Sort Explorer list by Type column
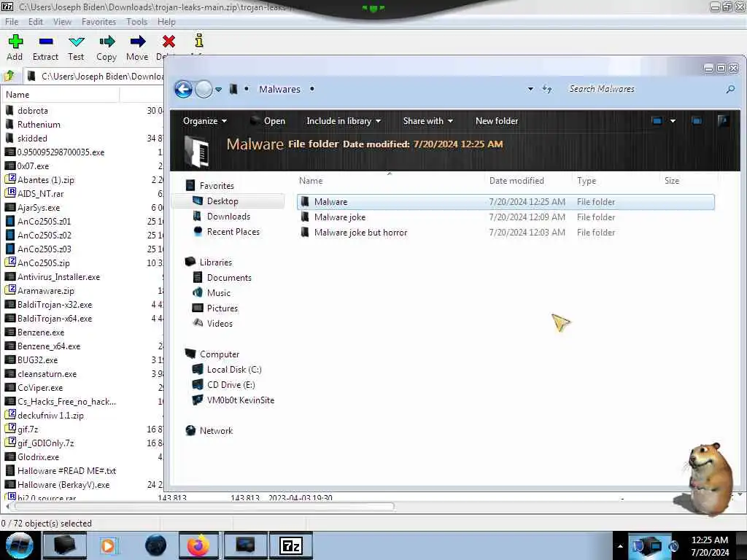This screenshot has width=747, height=560. [587, 181]
